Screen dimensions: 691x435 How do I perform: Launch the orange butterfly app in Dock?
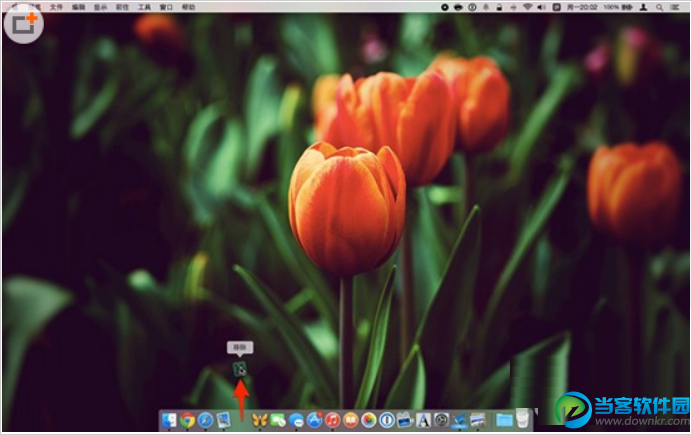(260, 420)
